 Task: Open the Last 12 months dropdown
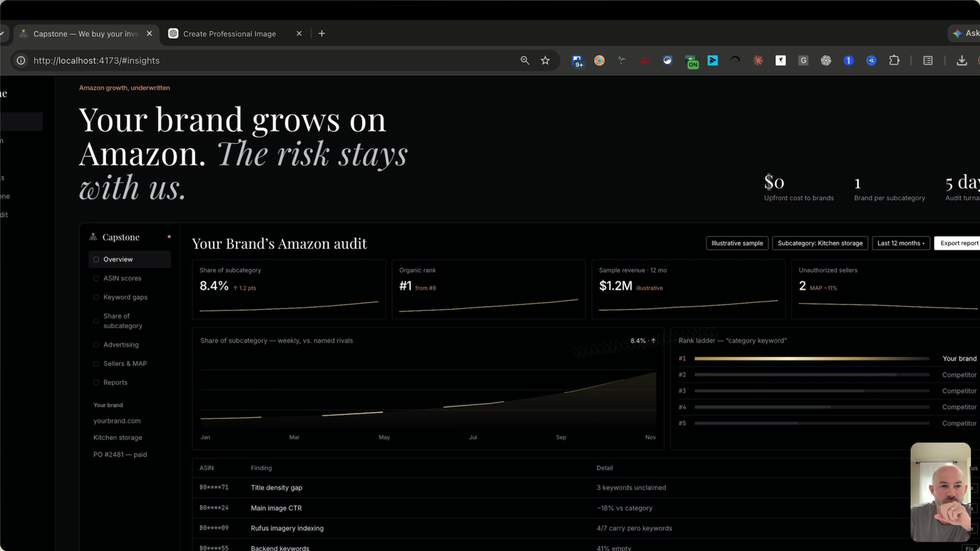click(901, 243)
